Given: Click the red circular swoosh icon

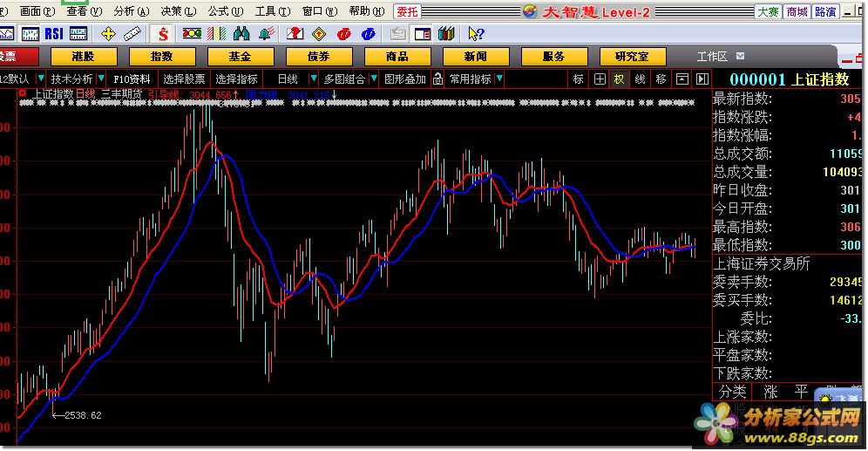Looking at the screenshot, I should click(343, 34).
